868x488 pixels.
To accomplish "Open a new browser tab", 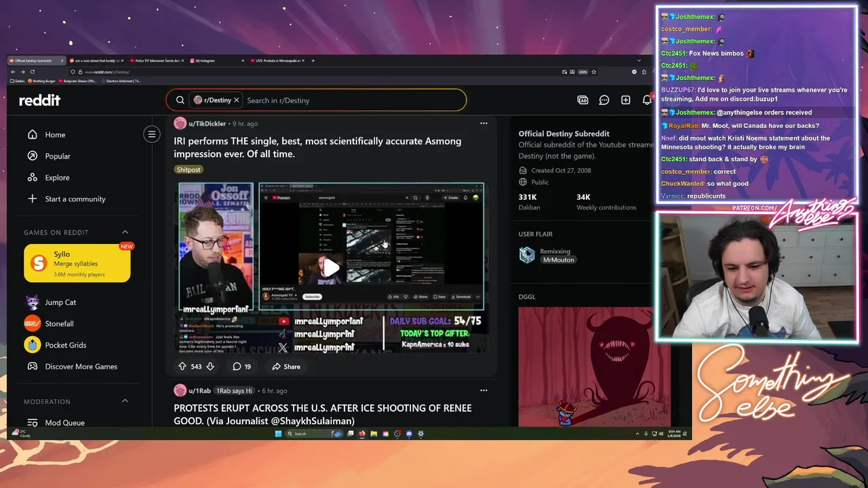I will (313, 60).
